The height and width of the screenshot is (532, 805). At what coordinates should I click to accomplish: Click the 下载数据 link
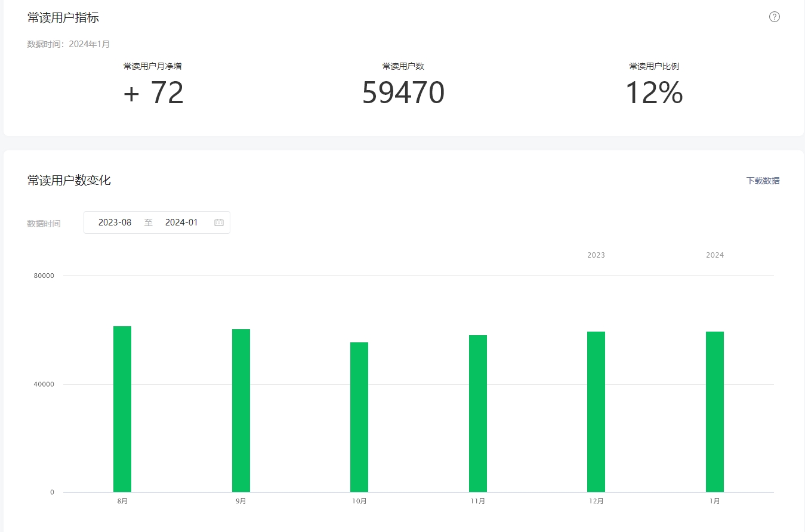click(763, 181)
